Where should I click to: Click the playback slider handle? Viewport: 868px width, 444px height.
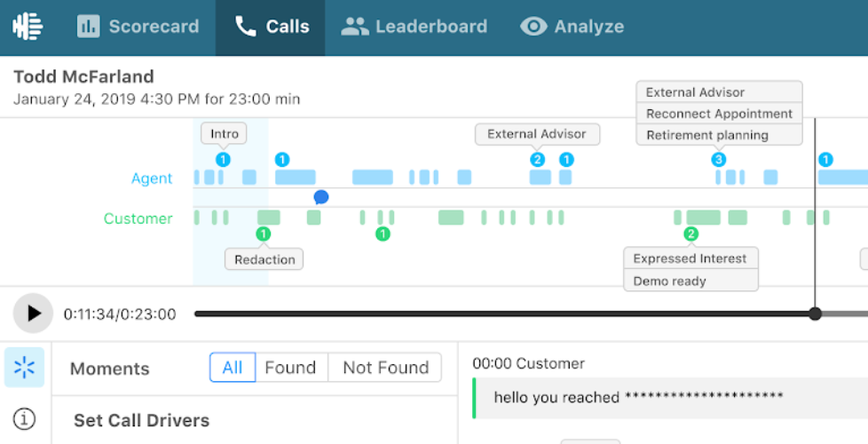click(x=815, y=313)
